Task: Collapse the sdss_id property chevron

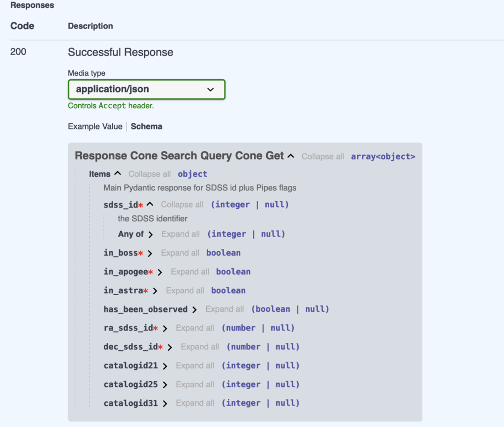Action: (x=150, y=205)
